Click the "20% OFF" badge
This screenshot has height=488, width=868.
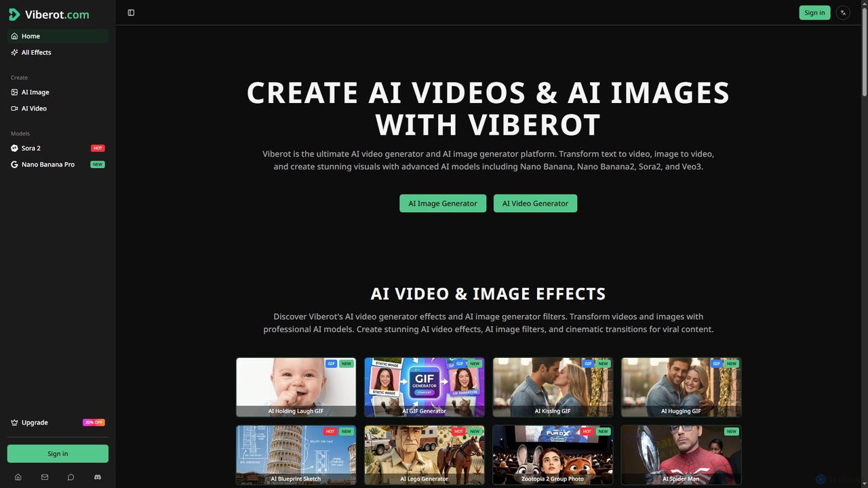click(94, 422)
